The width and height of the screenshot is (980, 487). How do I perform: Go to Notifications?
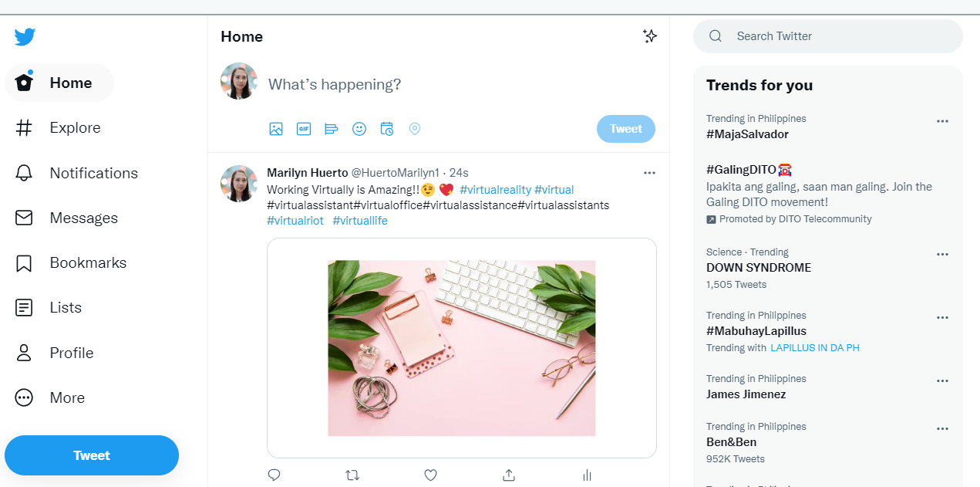[93, 173]
